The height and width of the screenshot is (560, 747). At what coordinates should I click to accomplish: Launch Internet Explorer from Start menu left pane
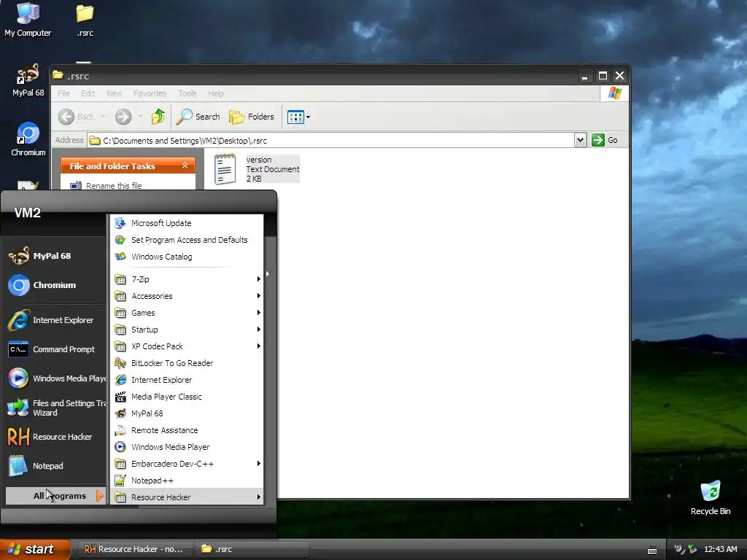pos(55,320)
